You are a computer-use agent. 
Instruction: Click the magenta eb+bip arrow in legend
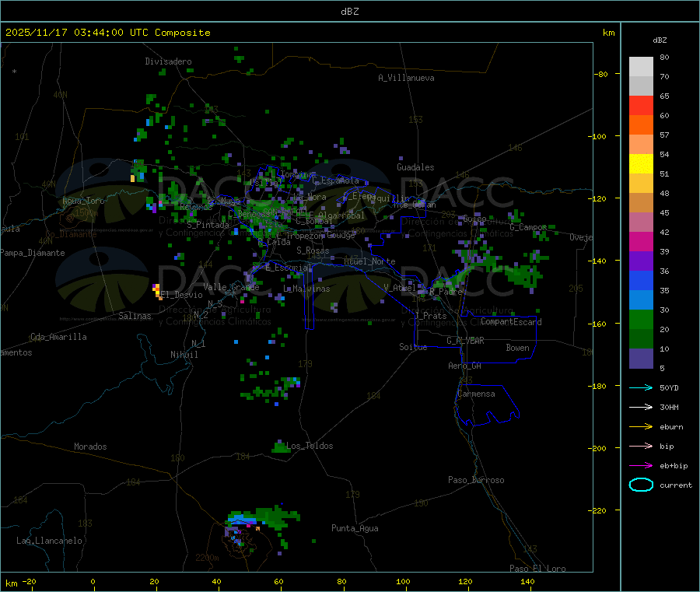pyautogui.click(x=641, y=466)
